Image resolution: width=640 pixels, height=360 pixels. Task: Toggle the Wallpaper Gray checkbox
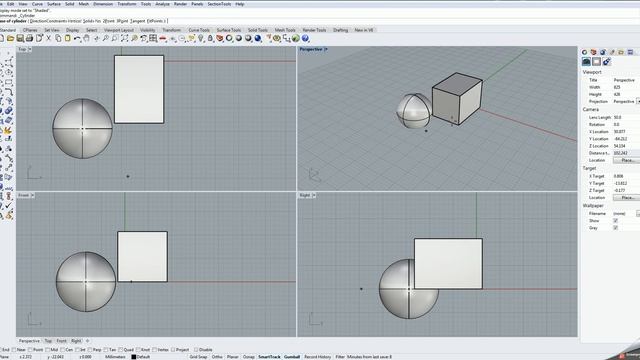616,228
